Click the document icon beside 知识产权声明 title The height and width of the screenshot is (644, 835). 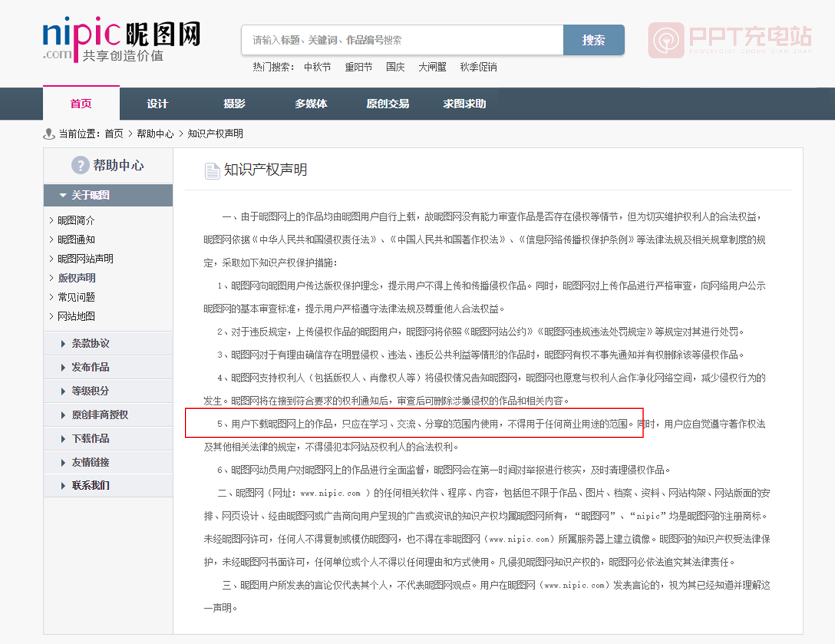pyautogui.click(x=212, y=171)
